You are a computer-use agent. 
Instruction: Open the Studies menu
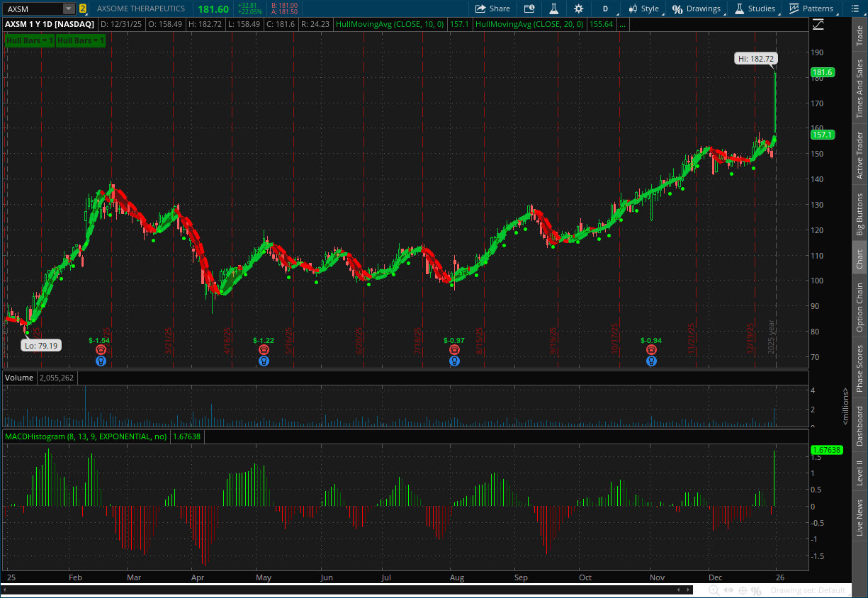[755, 9]
